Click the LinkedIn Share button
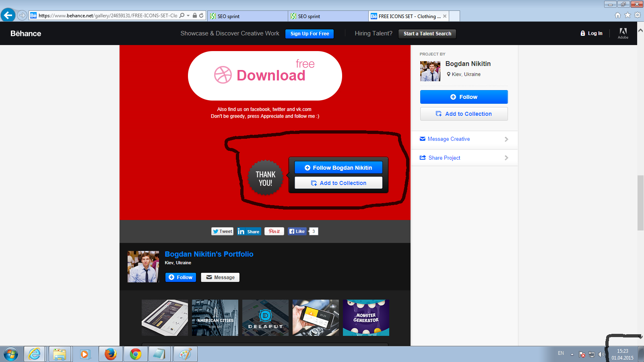Viewport: 644px width, 362px height. pos(249,231)
